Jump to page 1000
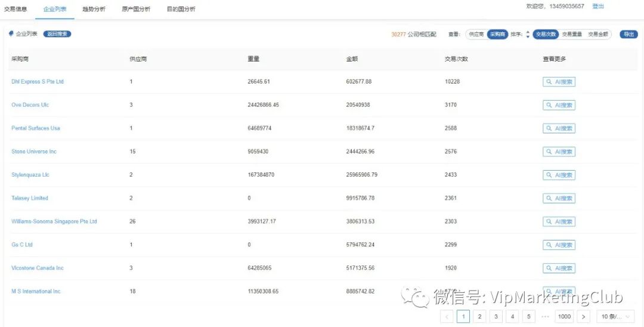Image resolution: width=644 pixels, height=327 pixels. pyautogui.click(x=564, y=316)
